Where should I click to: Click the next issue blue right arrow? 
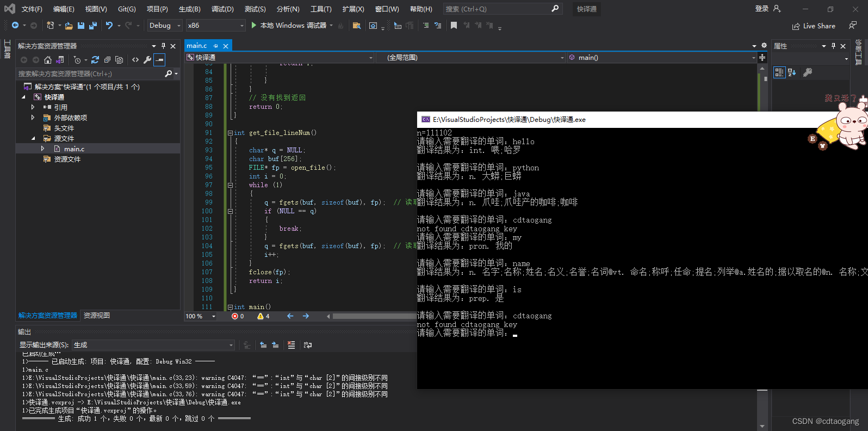tap(306, 316)
